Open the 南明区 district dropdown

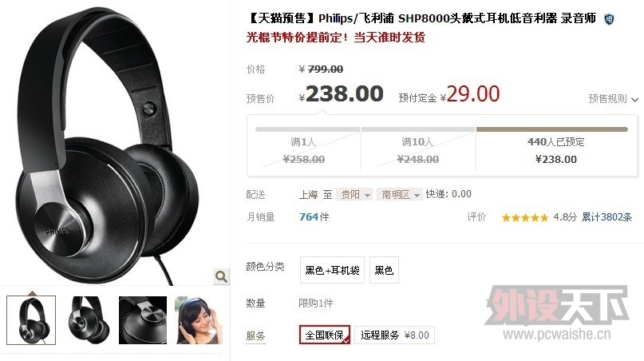click(x=400, y=194)
